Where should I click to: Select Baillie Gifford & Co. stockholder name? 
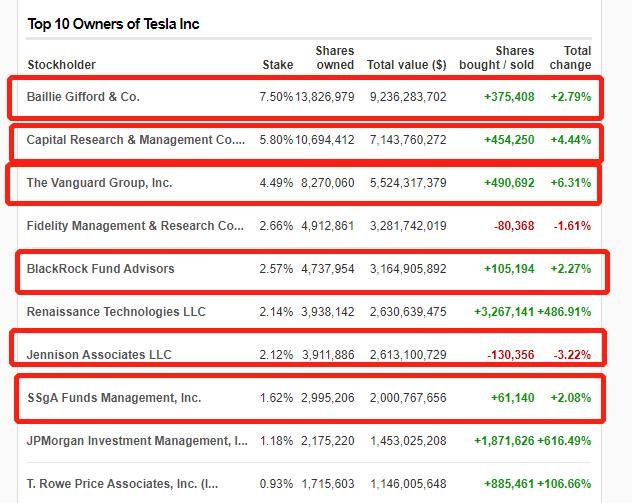(x=83, y=97)
